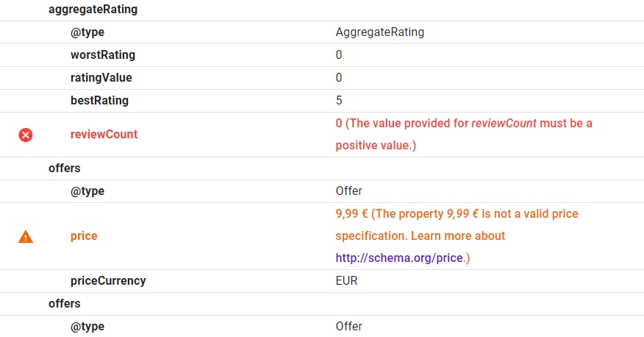Select the bestRating property row label

point(99,100)
